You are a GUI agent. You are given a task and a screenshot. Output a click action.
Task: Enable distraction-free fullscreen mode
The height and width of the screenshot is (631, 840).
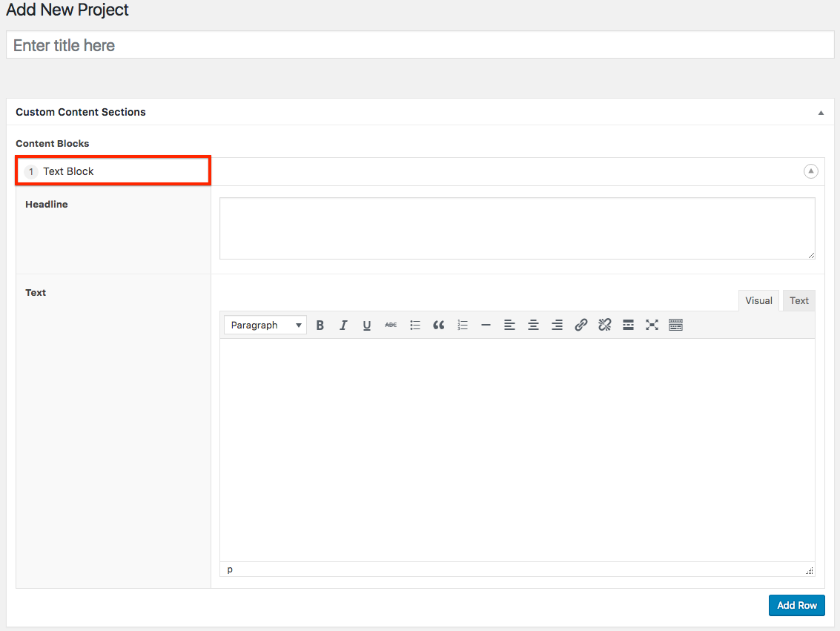pos(652,325)
